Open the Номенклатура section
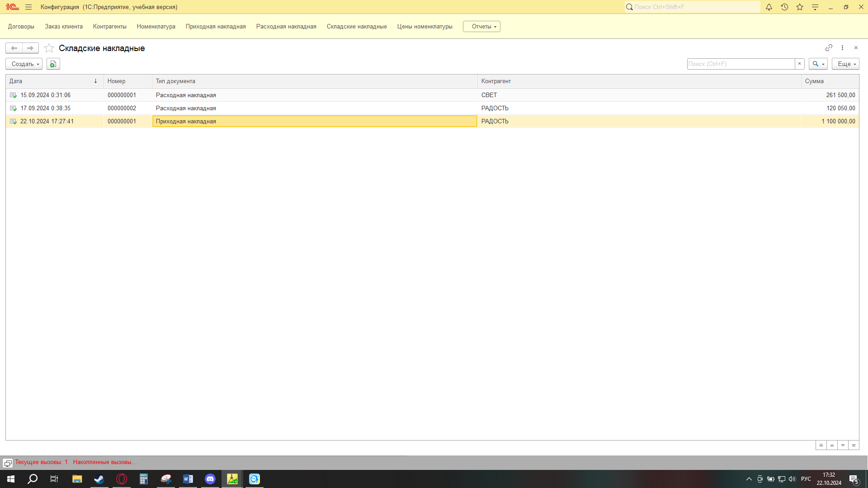This screenshot has width=868, height=488. [x=156, y=26]
